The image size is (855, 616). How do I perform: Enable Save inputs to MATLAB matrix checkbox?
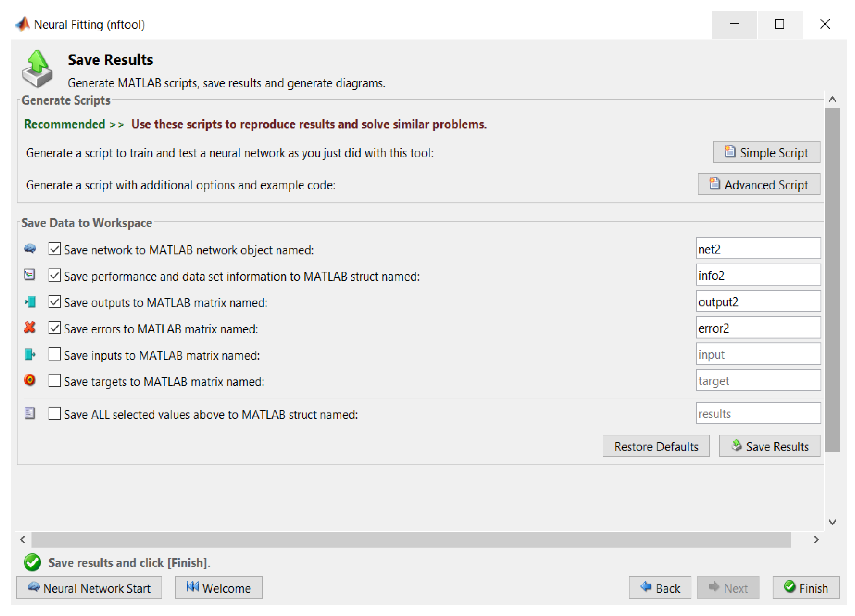(x=55, y=354)
